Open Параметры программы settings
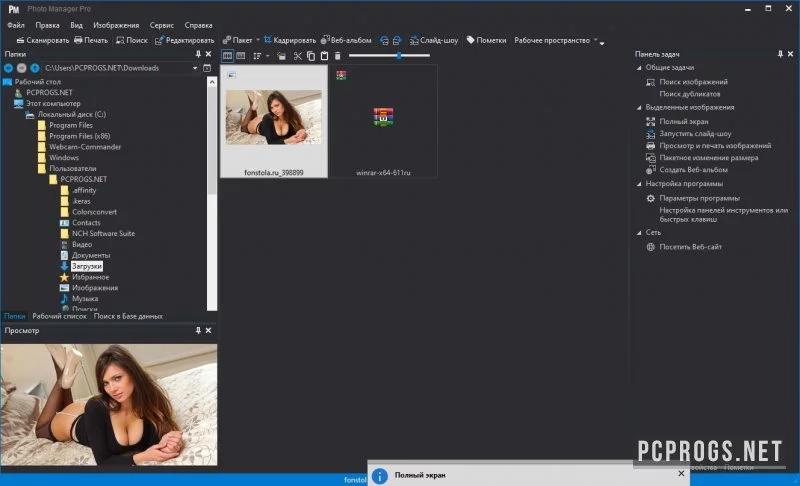This screenshot has height=486, width=800. click(x=699, y=198)
